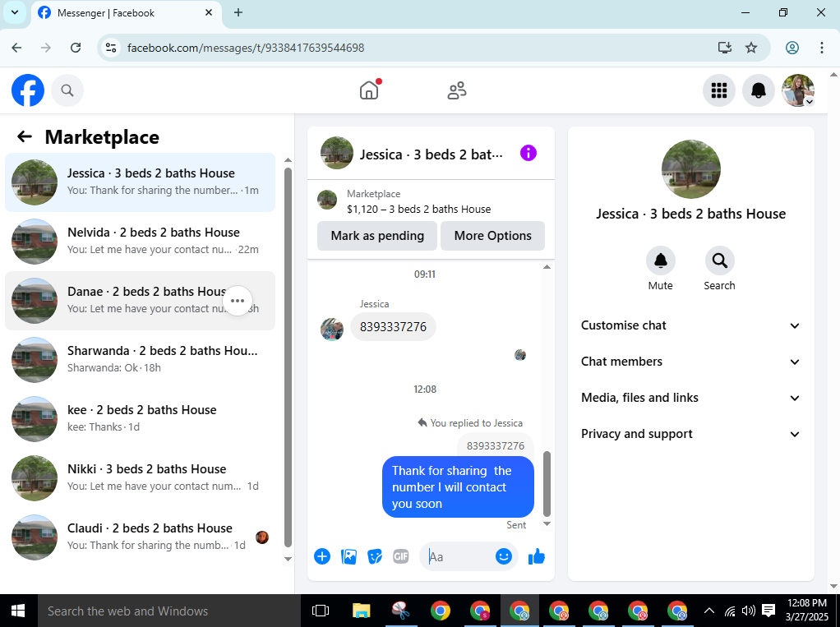This screenshot has height=627, width=840.
Task: Open Sharwanda 2 beds 2 baths conversation
Action: [141, 360]
